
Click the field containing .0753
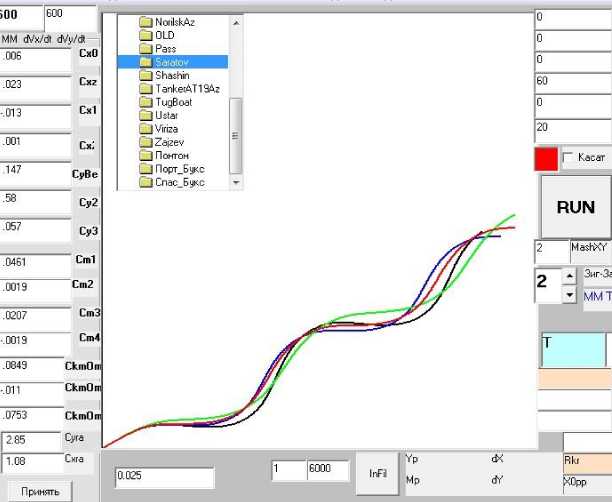[x=32, y=418]
